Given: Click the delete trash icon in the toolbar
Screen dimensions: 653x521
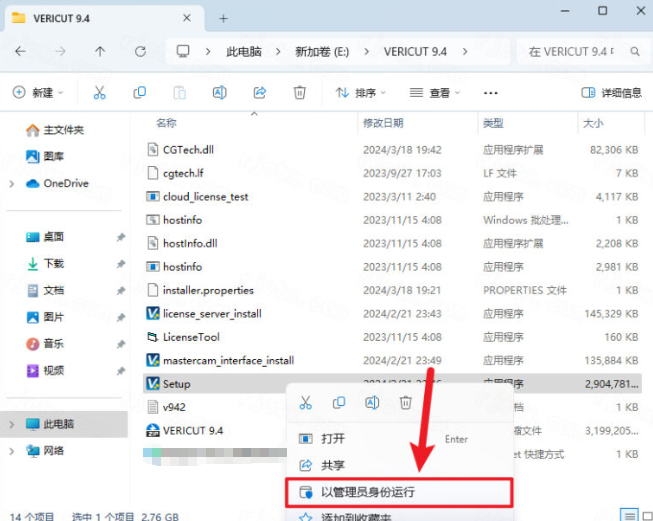Looking at the screenshot, I should pyautogui.click(x=299, y=92).
